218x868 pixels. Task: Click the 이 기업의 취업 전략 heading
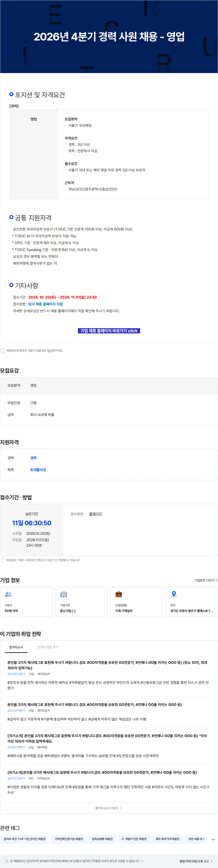tap(20, 634)
